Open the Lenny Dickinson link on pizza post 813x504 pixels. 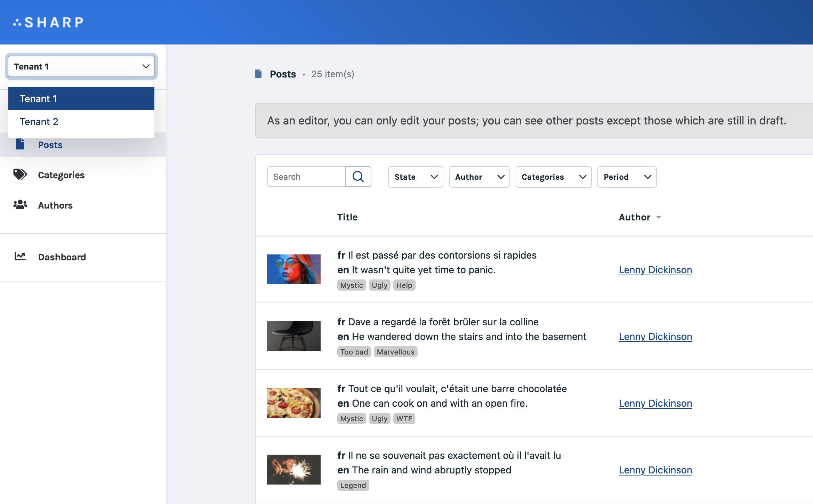655,403
